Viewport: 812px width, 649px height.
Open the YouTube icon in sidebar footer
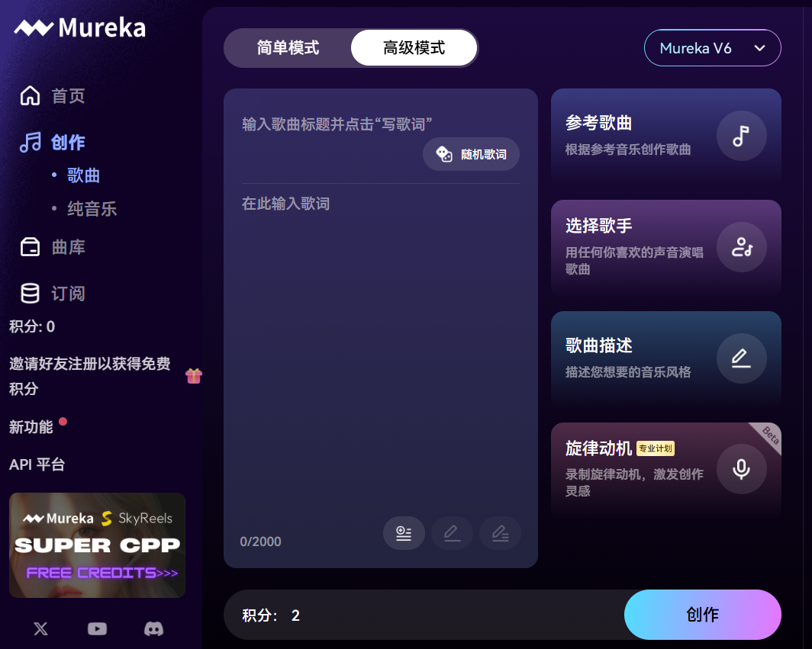[97, 629]
